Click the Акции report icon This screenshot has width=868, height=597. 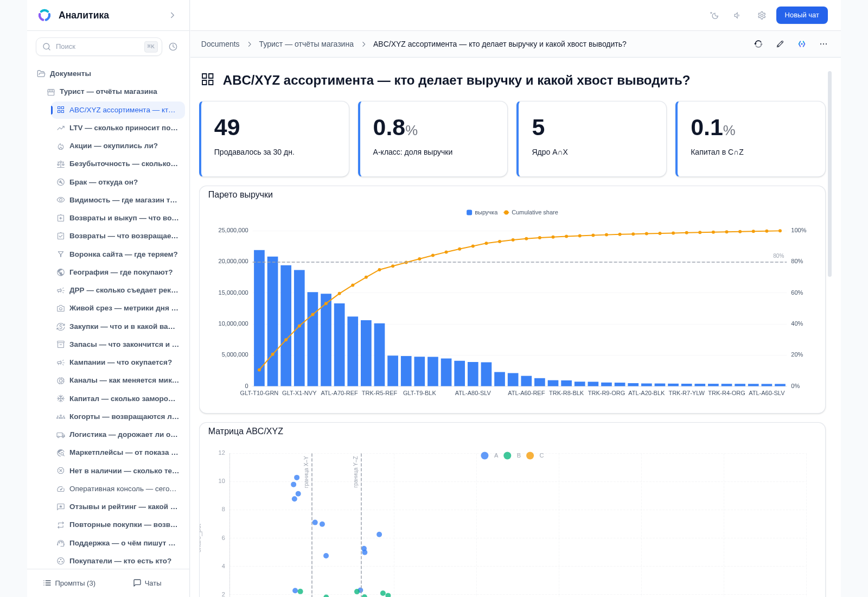coord(61,146)
